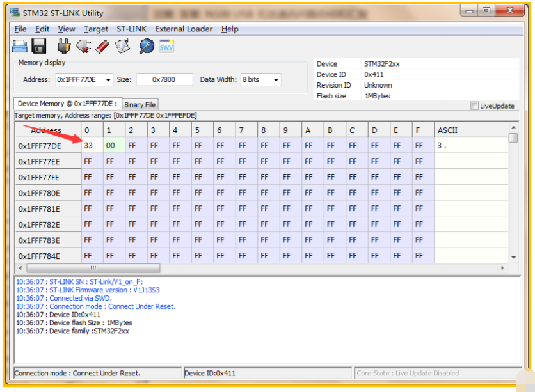Click the horizontal scrollbar thumb
Viewport: 535px width, 392px height.
(93, 269)
